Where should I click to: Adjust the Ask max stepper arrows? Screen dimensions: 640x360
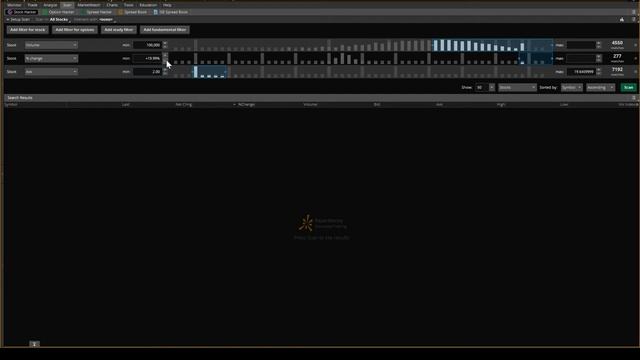click(x=599, y=71)
